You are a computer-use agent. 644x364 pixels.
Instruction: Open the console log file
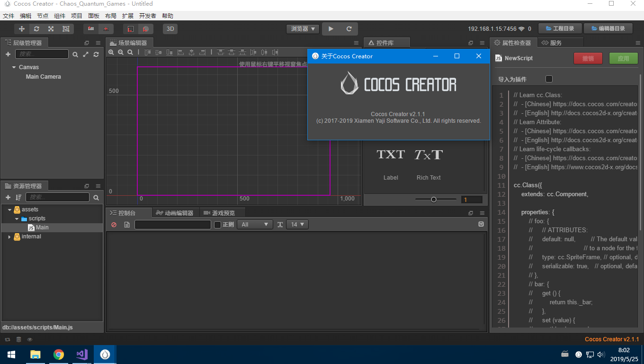click(127, 225)
